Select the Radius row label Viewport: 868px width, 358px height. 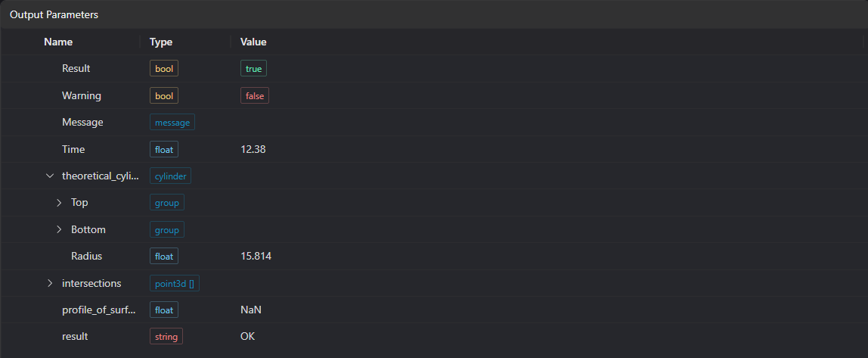click(86, 256)
